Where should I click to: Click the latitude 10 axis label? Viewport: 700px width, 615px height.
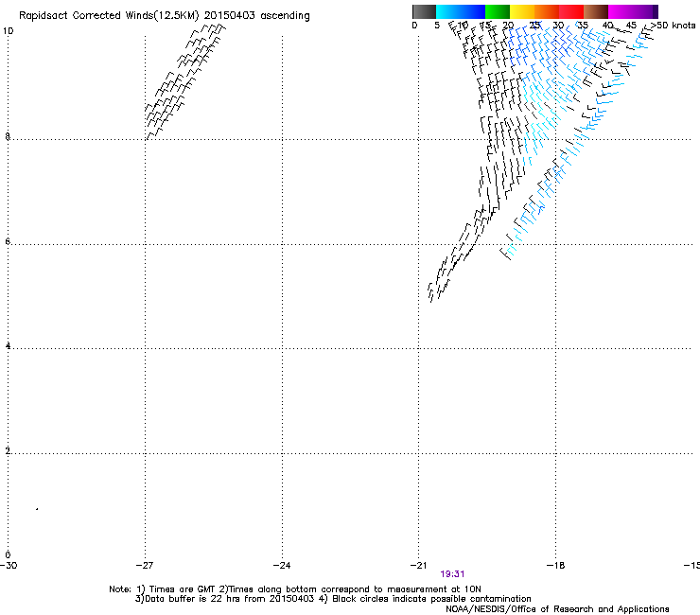point(9,31)
